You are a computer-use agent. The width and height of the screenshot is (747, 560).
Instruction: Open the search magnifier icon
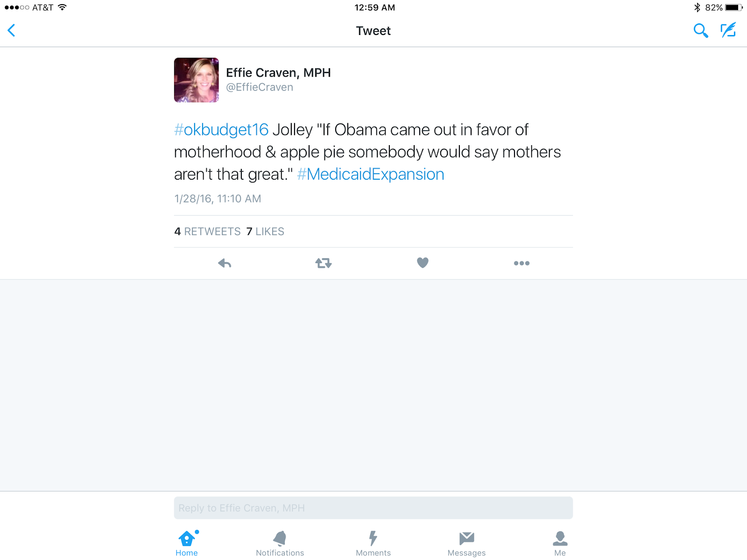(x=700, y=31)
